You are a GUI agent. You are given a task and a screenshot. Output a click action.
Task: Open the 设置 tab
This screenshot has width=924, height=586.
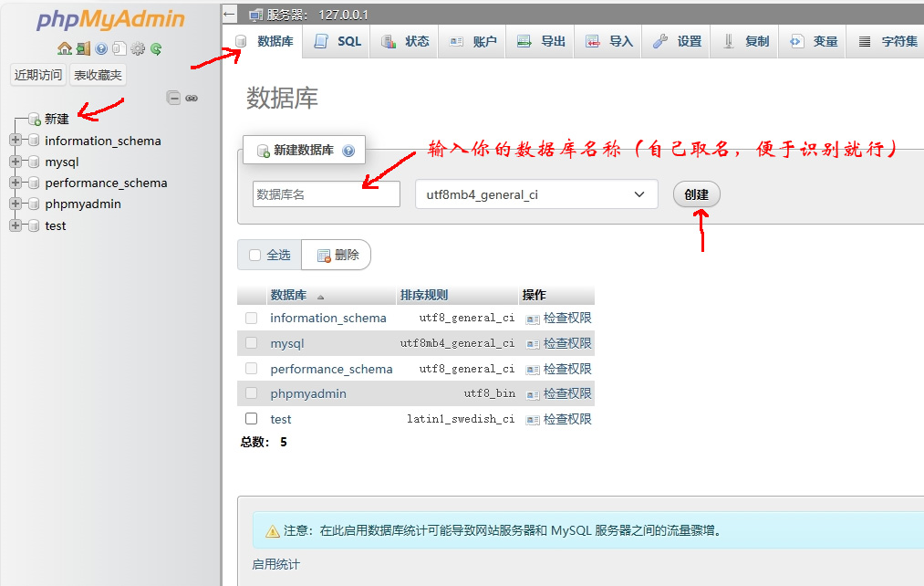point(677,41)
